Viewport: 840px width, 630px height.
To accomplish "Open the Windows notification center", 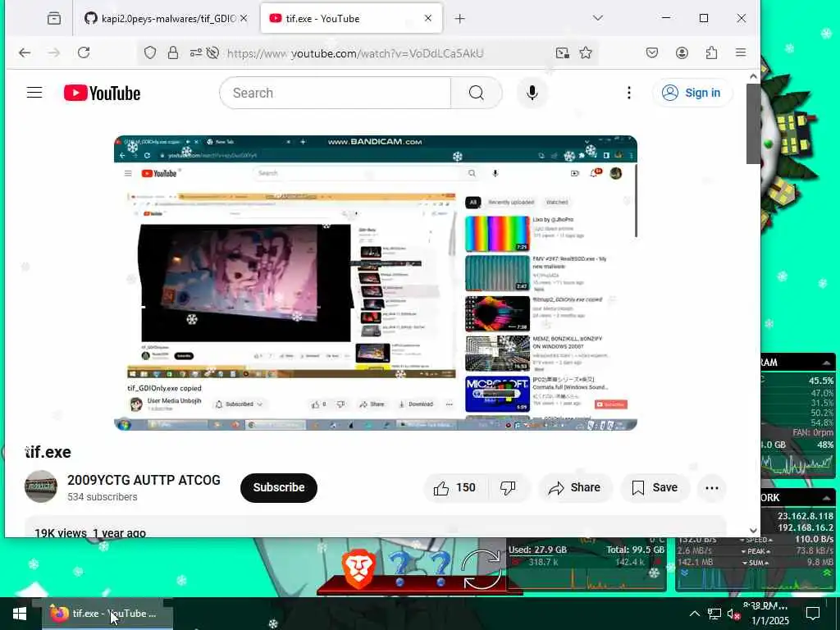I will [x=813, y=614].
